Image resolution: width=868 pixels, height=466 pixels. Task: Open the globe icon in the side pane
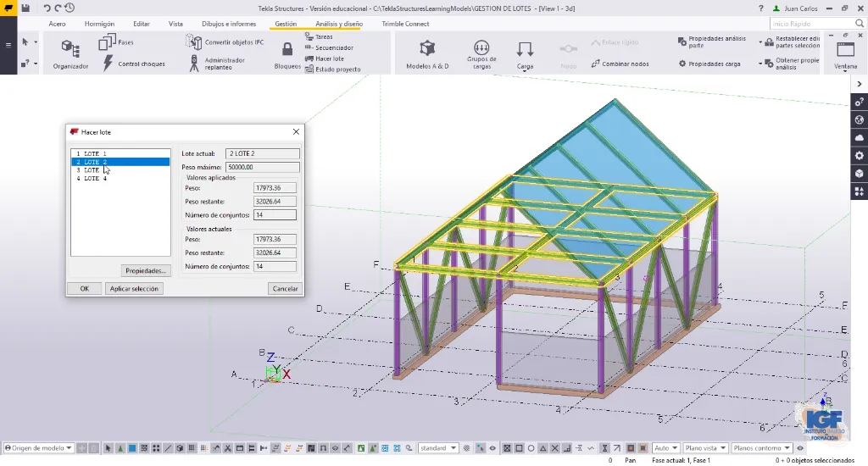pos(860,119)
